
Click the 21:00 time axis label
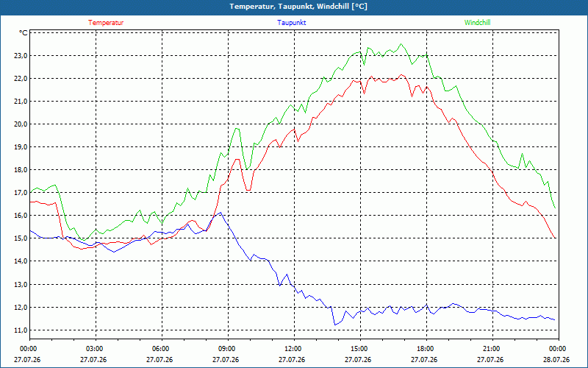point(490,349)
